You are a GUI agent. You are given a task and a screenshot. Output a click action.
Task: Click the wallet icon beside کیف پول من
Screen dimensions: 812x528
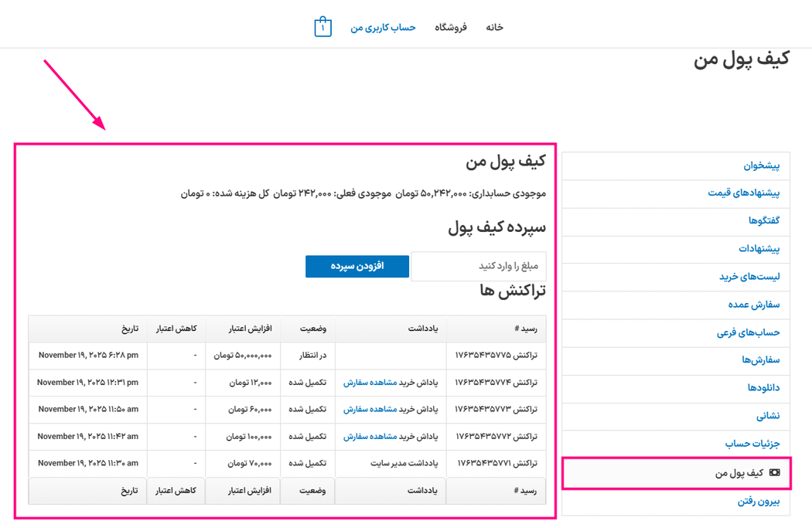775,472
